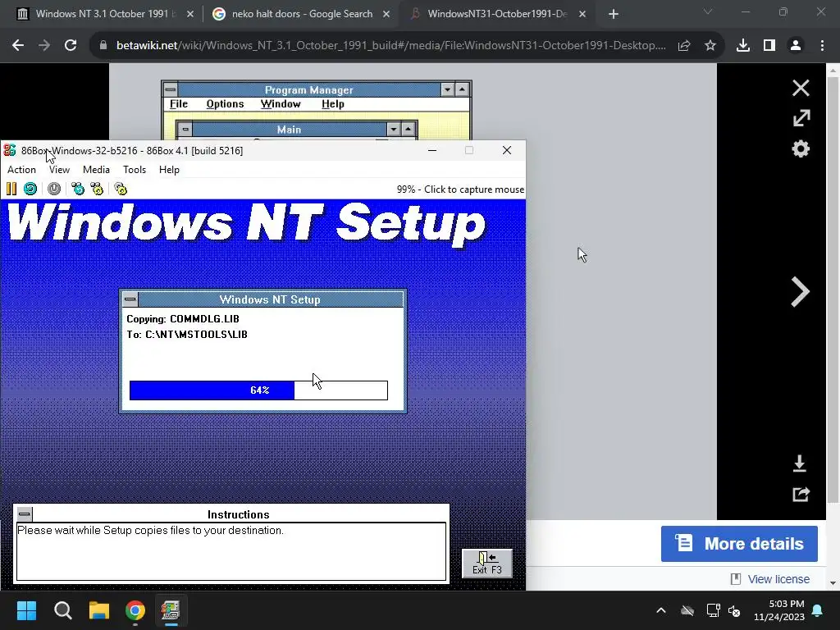Open Chrome tab search dropdown
840x630 pixels.
pyautogui.click(x=708, y=11)
